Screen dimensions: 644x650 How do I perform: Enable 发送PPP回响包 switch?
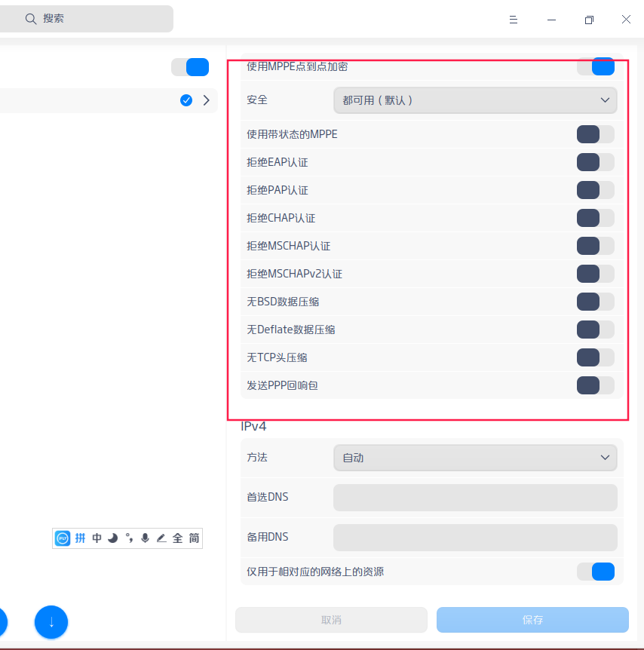coord(596,385)
